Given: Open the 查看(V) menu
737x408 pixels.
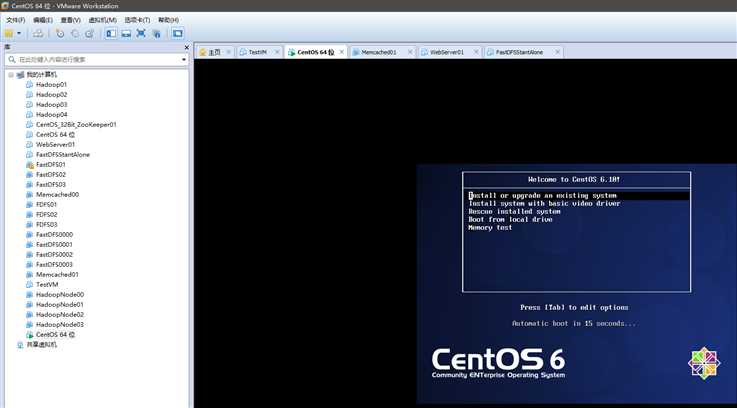Looking at the screenshot, I should pos(71,20).
